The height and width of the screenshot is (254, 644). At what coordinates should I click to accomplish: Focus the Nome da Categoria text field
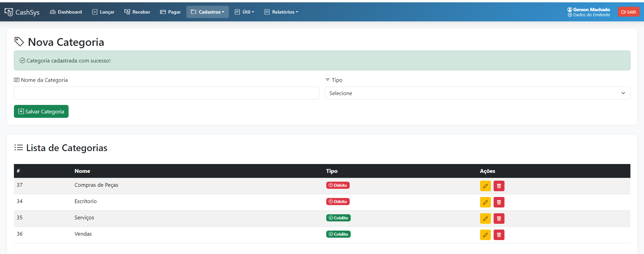(166, 93)
